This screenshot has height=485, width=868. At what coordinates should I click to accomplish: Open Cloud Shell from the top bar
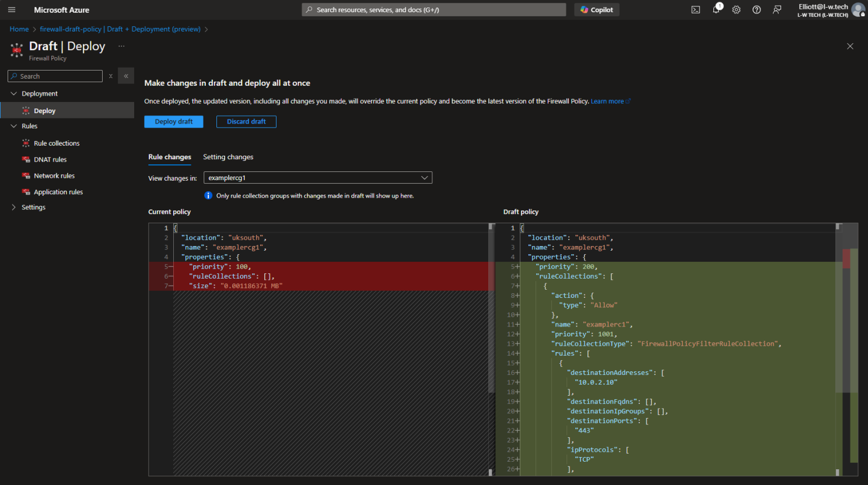pos(695,10)
